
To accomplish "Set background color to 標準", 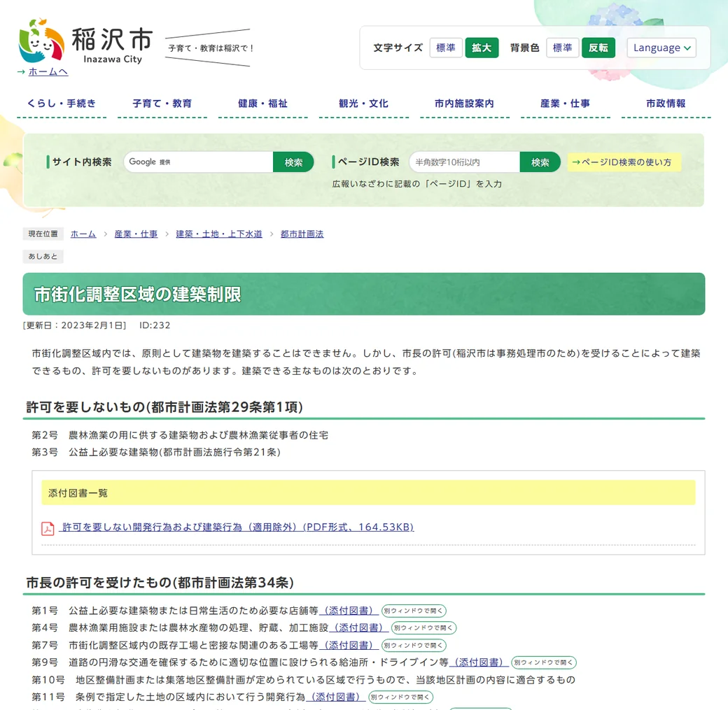I will click(x=562, y=48).
